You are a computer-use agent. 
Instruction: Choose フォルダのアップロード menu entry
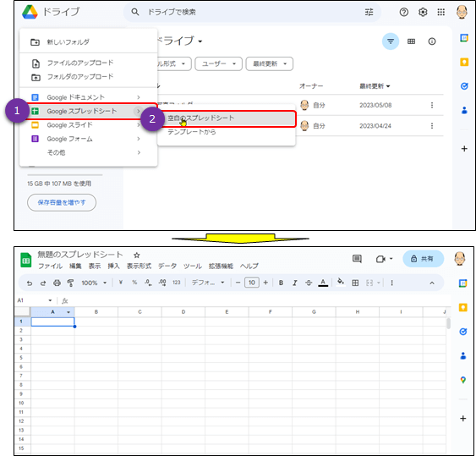[x=88, y=77]
